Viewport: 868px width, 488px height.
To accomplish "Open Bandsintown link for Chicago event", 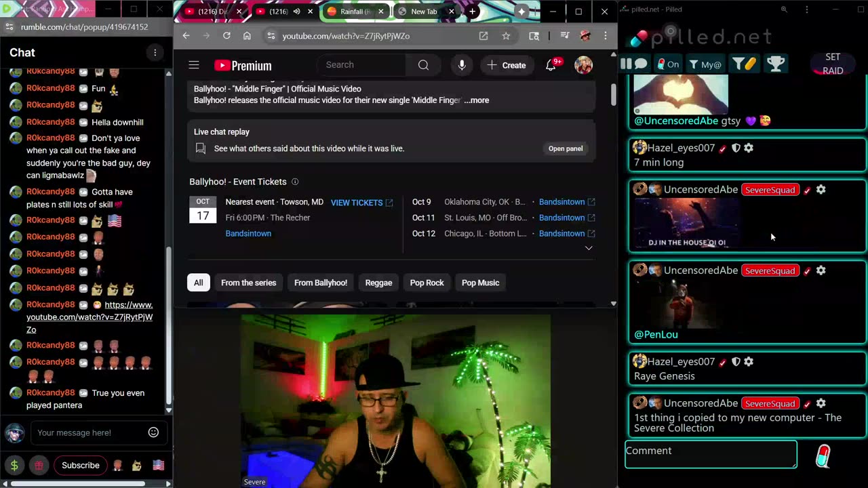I will tap(567, 233).
